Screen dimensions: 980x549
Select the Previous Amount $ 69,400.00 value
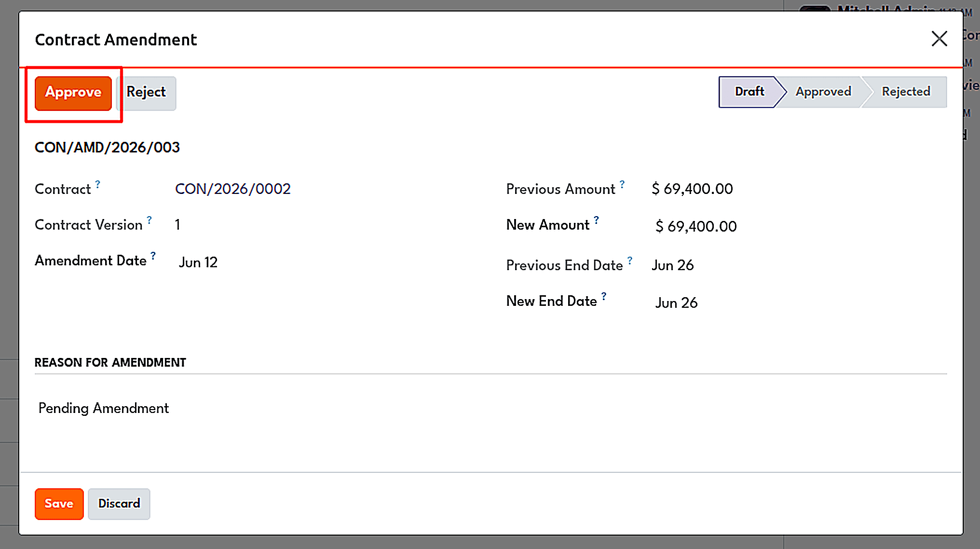[692, 189]
